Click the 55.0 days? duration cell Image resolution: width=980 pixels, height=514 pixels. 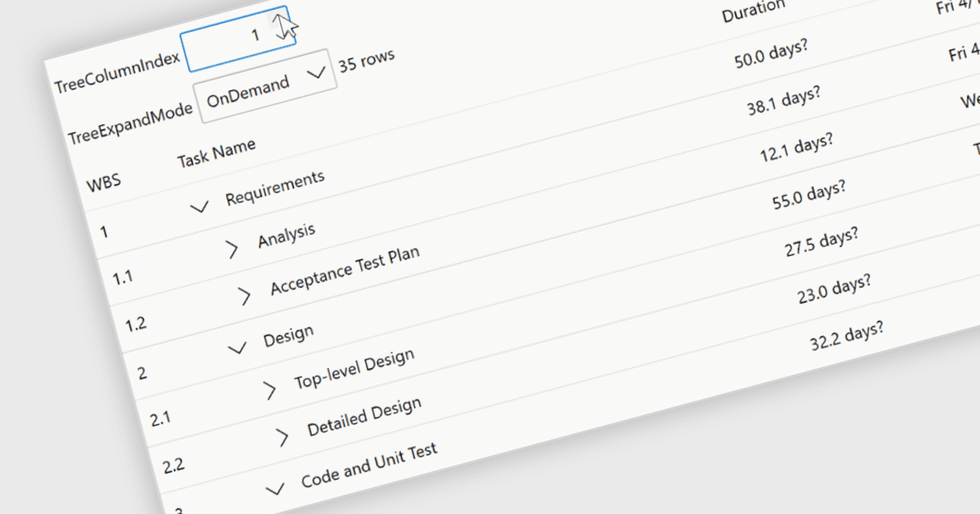tap(808, 195)
